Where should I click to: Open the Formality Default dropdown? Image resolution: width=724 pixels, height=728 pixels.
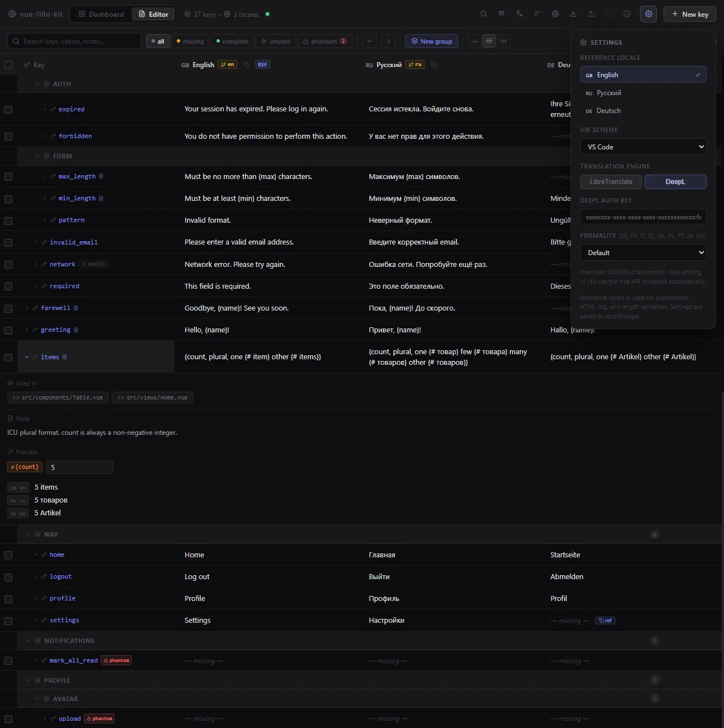tap(643, 253)
